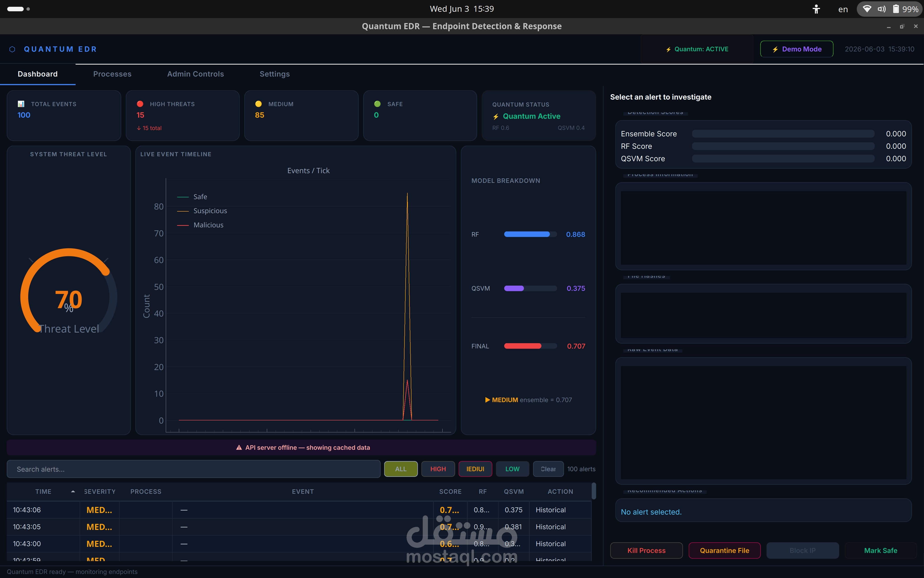
Task: Open the Wi-Fi system tray icon
Action: [x=867, y=9]
